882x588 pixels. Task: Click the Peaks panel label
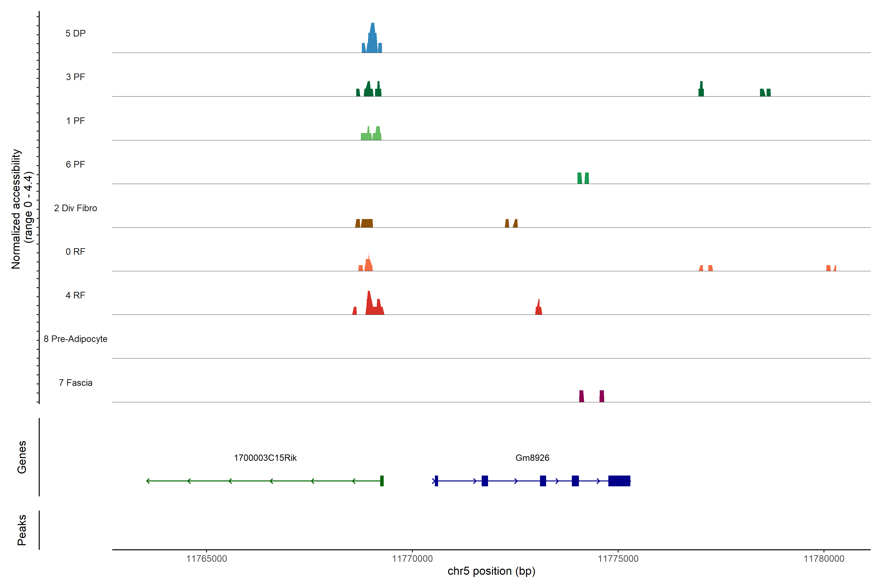click(x=22, y=529)
